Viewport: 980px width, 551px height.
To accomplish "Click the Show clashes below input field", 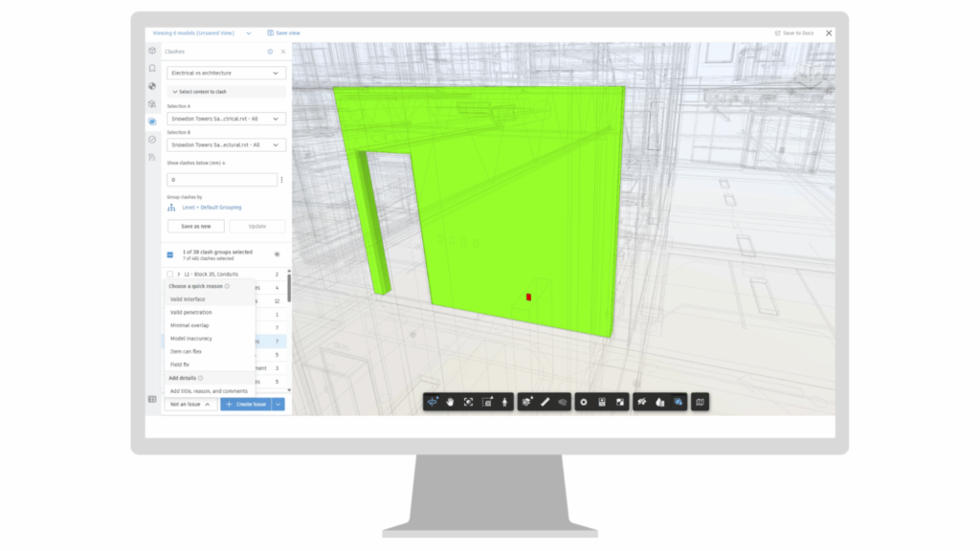I will tap(223, 179).
